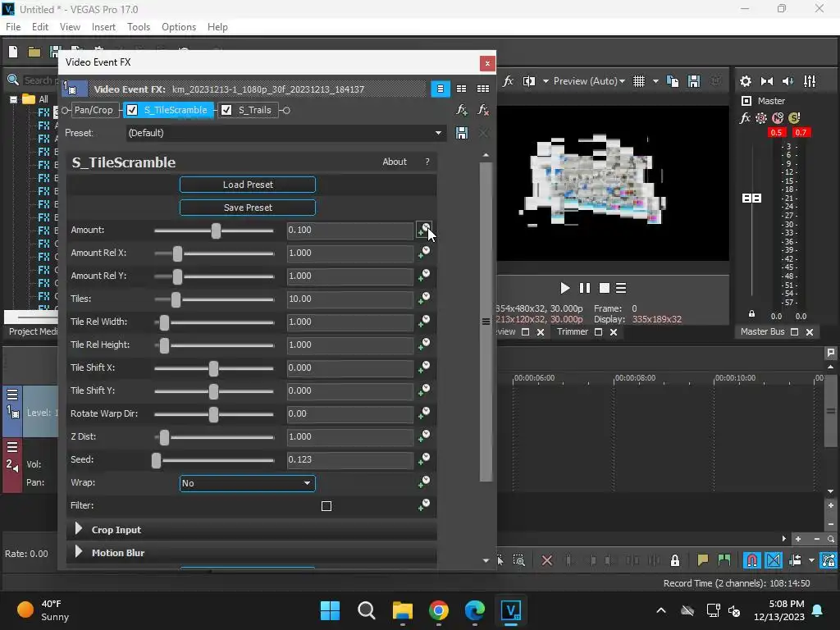This screenshot has height=630, width=840.
Task: Toggle S_Trails effect checkbox
Action: pyautogui.click(x=226, y=110)
